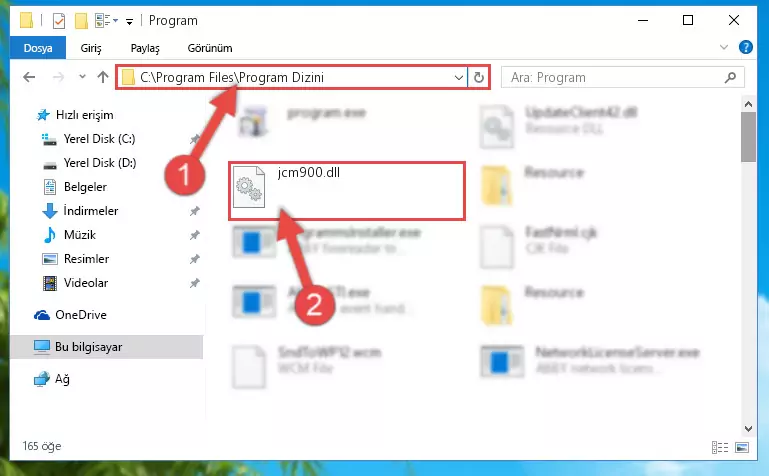
Task: Switch to details view in status bar
Action: click(x=719, y=447)
